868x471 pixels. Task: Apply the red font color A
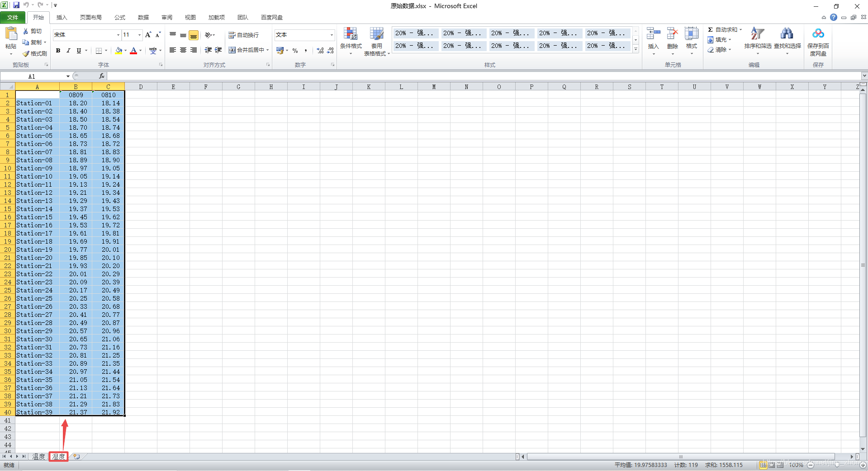(133, 51)
